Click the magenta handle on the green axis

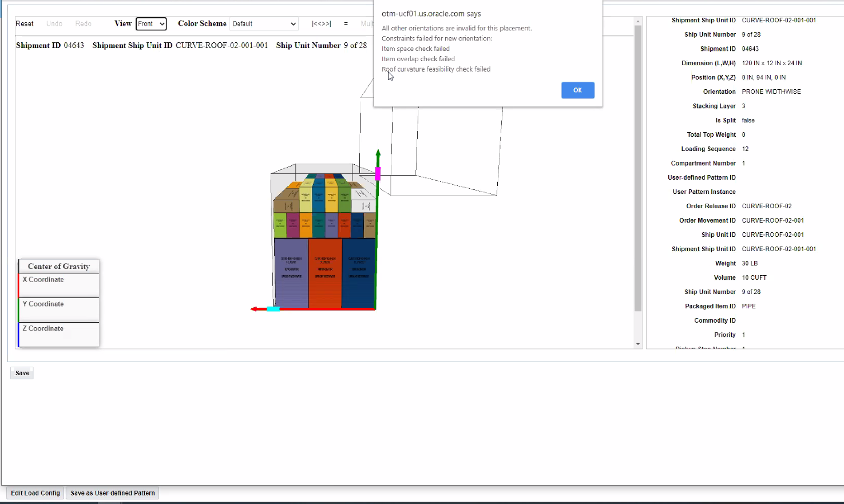point(378,174)
